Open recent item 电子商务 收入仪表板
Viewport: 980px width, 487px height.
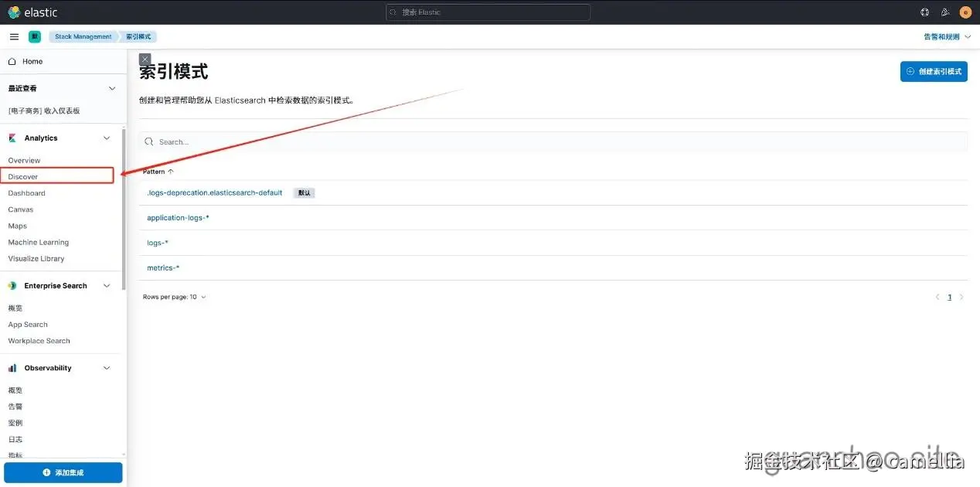tap(44, 111)
